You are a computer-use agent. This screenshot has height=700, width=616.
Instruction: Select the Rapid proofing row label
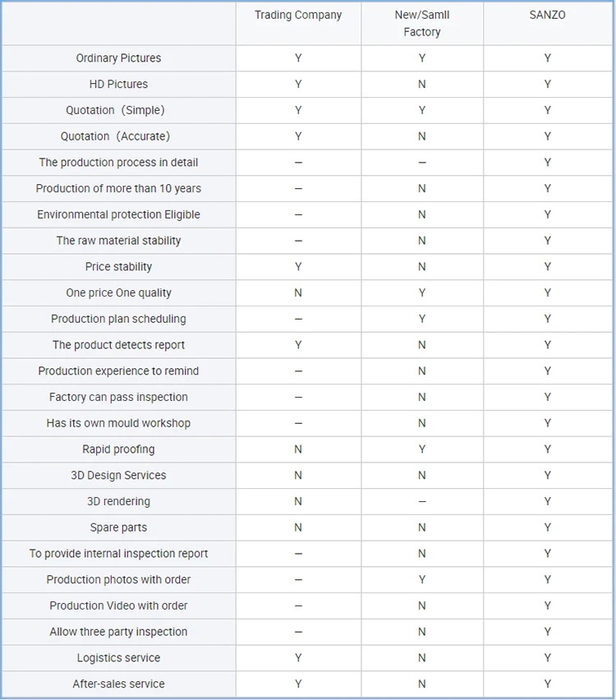click(x=118, y=449)
